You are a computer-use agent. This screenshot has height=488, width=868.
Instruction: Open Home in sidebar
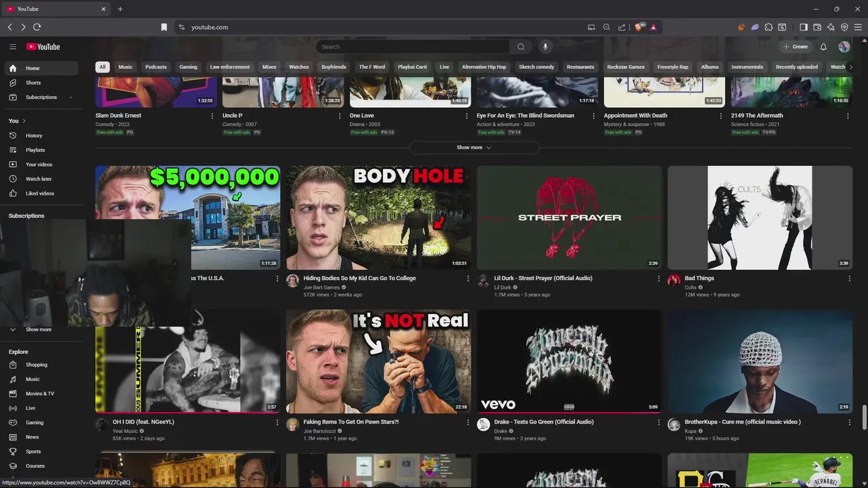[x=42, y=68]
